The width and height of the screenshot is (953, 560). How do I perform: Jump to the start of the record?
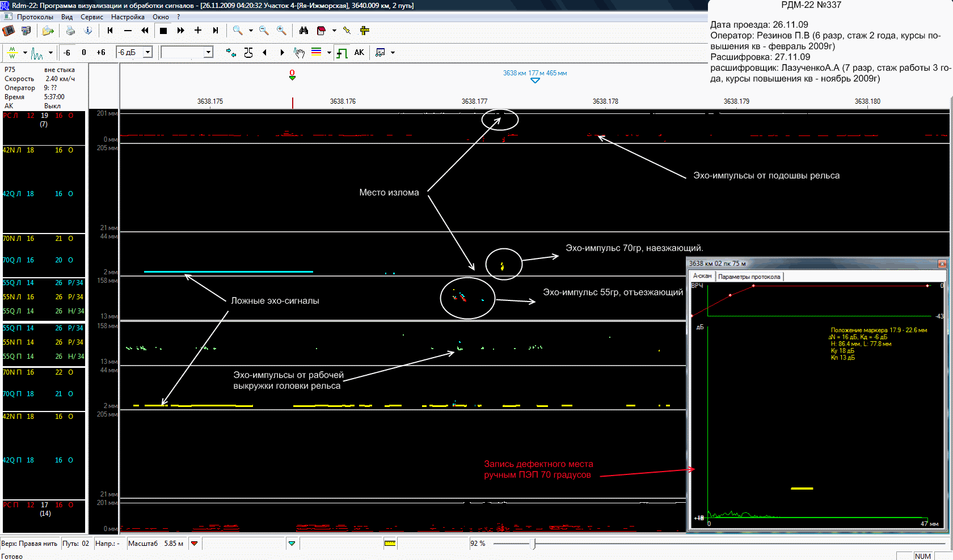pos(110,31)
